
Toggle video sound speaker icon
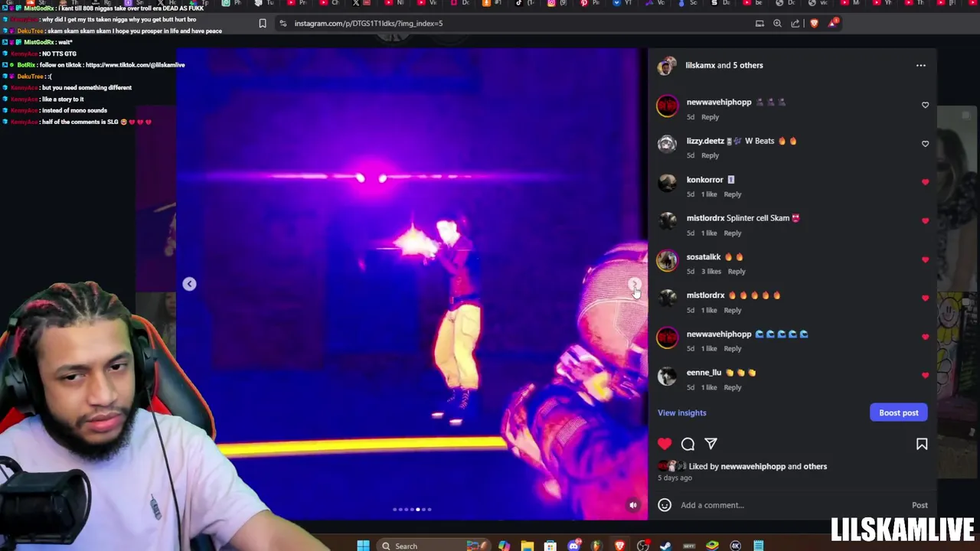coord(633,505)
